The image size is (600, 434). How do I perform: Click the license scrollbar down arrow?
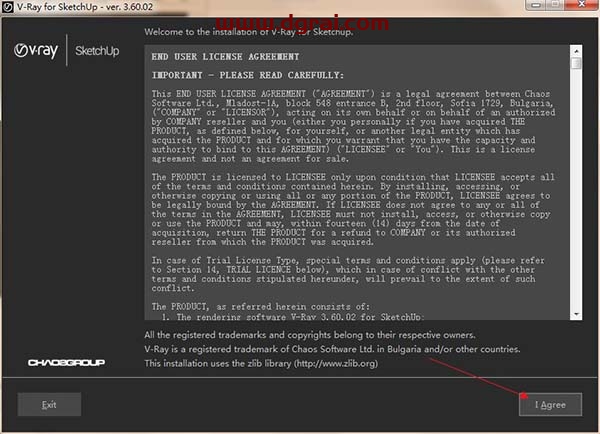click(x=576, y=319)
